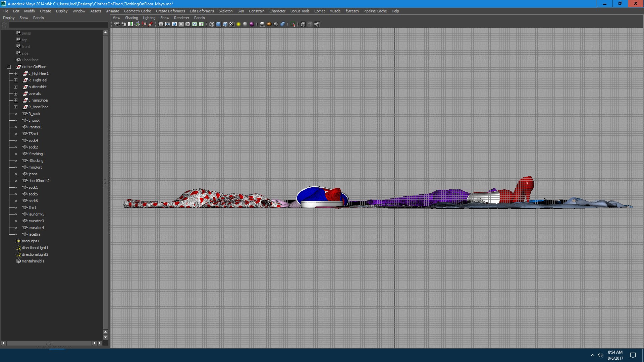
Task: Toggle the gate mask icon
Action: (x=181, y=24)
